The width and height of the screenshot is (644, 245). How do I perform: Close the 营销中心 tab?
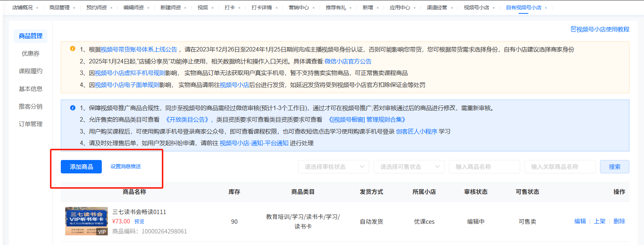tap(314, 8)
